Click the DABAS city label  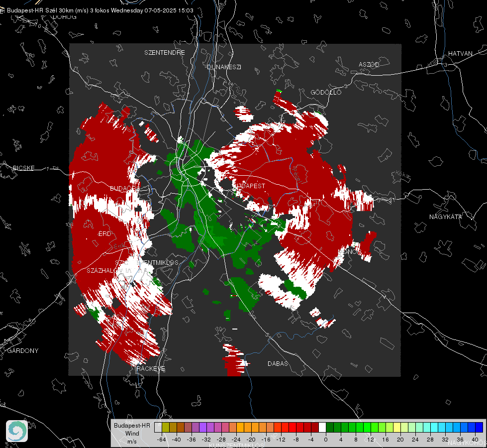point(278,363)
